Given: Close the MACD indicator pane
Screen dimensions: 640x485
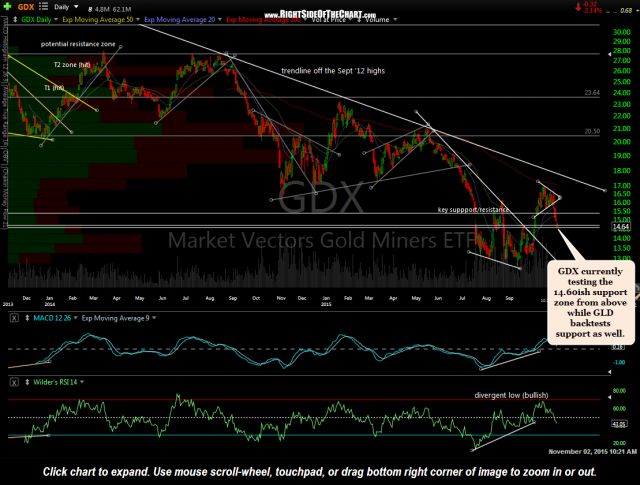Looking at the screenshot, I should point(14,318).
